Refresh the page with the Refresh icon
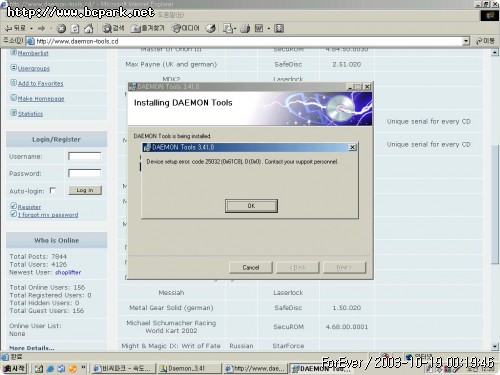500x375 pixels. click(75, 29)
